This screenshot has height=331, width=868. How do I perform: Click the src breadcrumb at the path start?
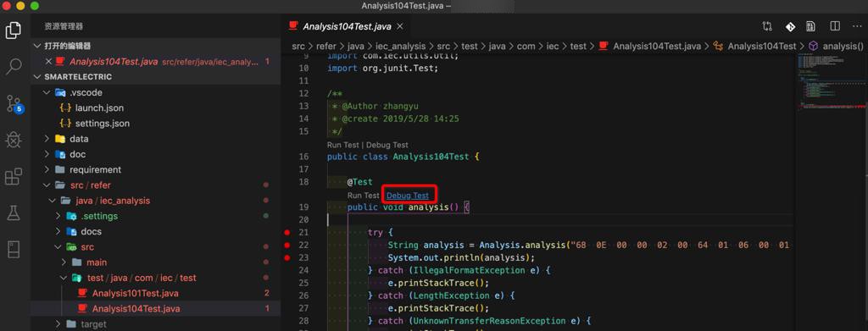pyautogui.click(x=298, y=47)
